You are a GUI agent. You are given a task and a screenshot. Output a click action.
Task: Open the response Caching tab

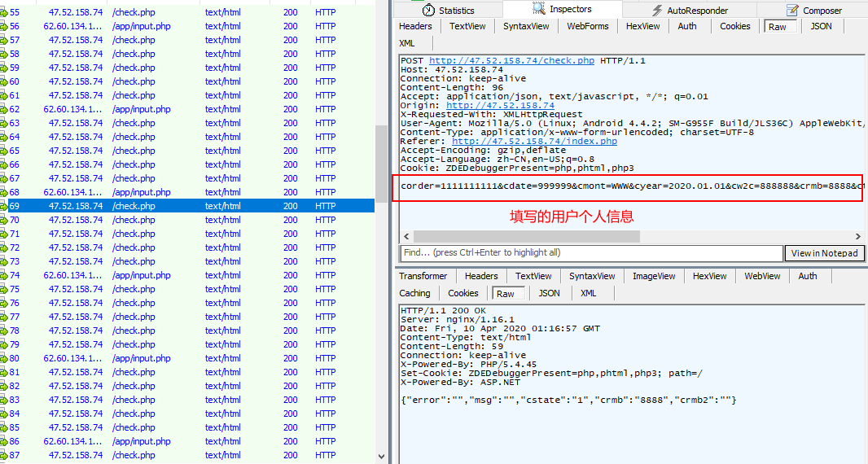414,293
